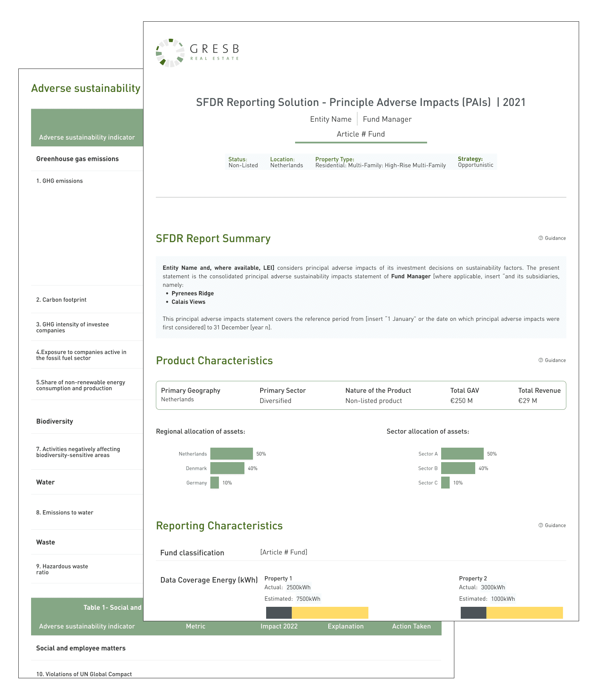Click Property 1 energy coverage yellow segment

click(x=330, y=613)
